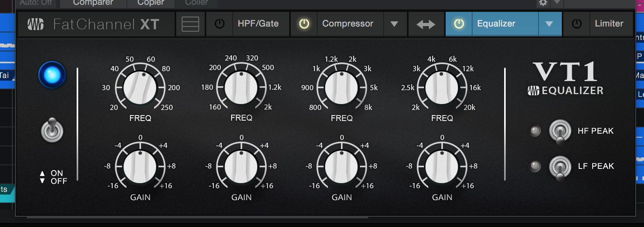Click the horizontal scrollbar under the plugin
Screen dimensions: 644x227
click(x=198, y=217)
